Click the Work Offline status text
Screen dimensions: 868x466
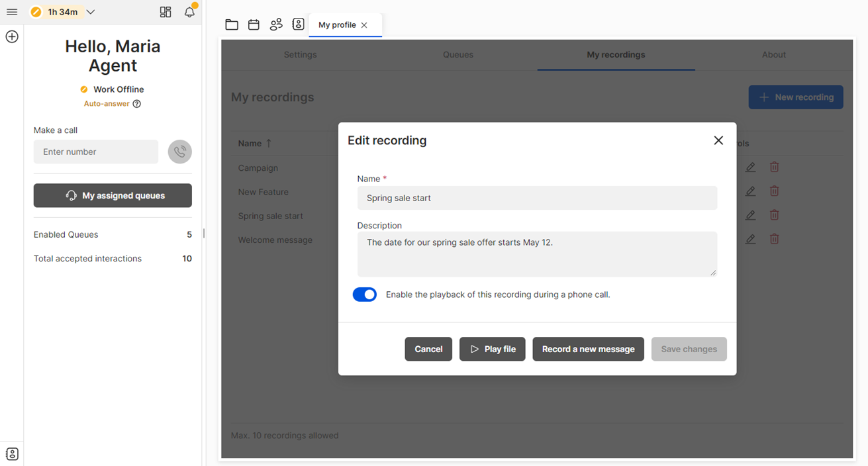pos(119,89)
